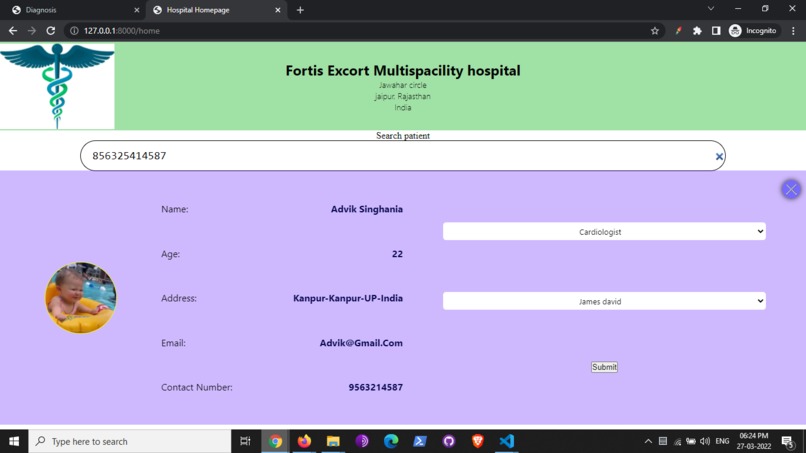Open network status in tray
This screenshot has height=453, width=806.
[x=677, y=441]
